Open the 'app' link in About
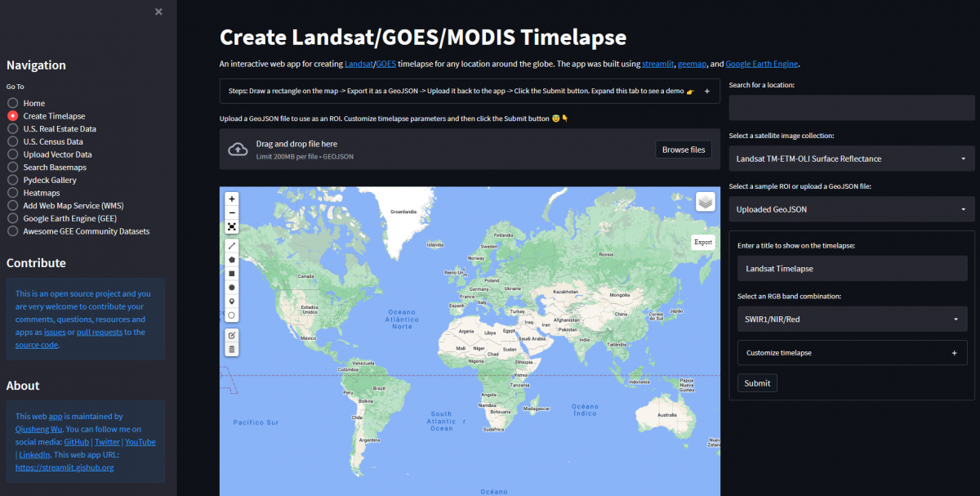Screen dimensions: 980x496 pyautogui.click(x=56, y=417)
